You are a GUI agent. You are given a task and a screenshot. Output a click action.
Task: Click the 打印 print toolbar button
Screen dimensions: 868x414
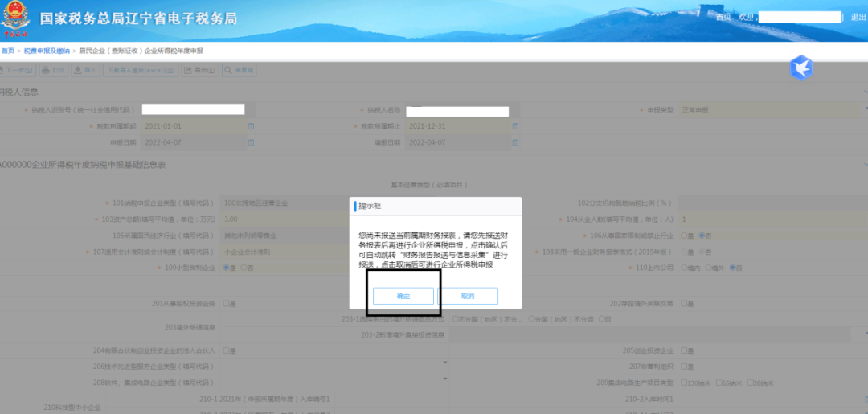[x=55, y=71]
